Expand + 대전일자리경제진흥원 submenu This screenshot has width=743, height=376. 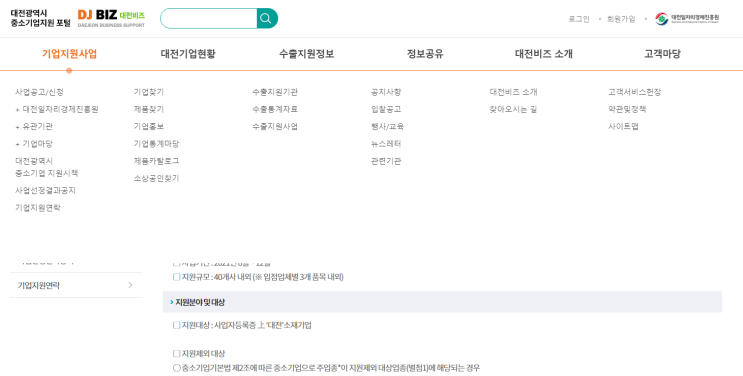click(x=57, y=110)
